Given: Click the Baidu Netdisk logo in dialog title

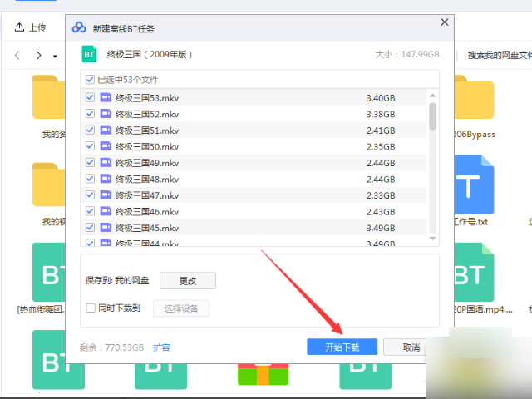Looking at the screenshot, I should [79, 27].
